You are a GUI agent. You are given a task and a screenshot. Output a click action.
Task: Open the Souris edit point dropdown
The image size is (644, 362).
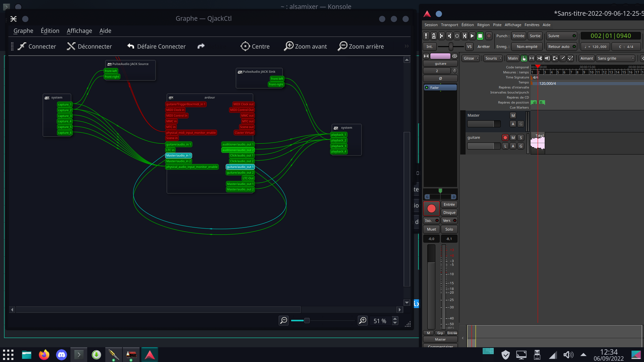(x=493, y=58)
